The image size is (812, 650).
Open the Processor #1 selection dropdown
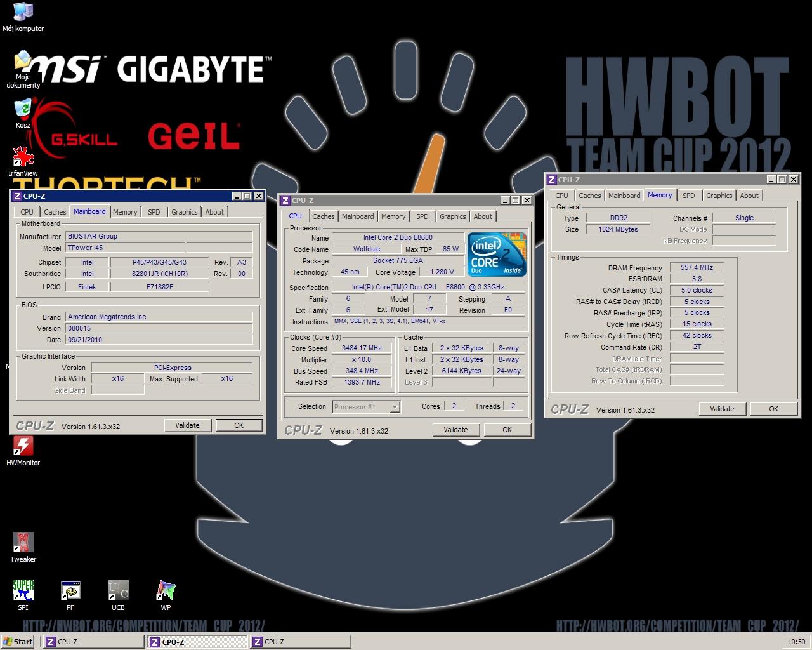coord(367,407)
